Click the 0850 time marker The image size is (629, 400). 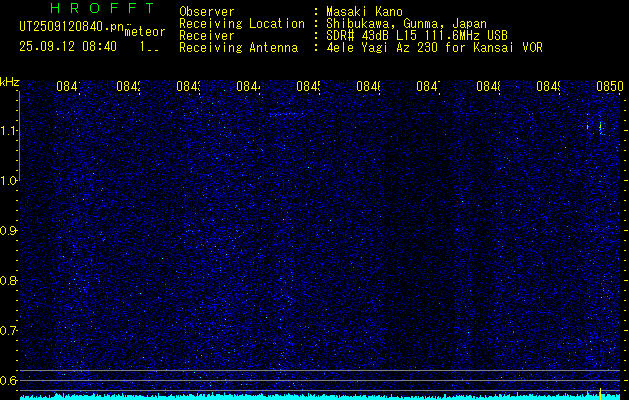tap(610, 87)
